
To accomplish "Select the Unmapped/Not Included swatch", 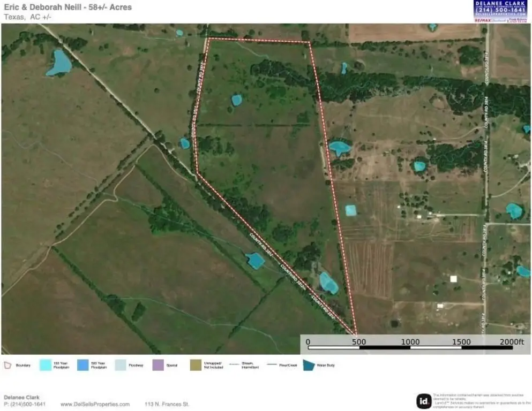I will 196,365.
